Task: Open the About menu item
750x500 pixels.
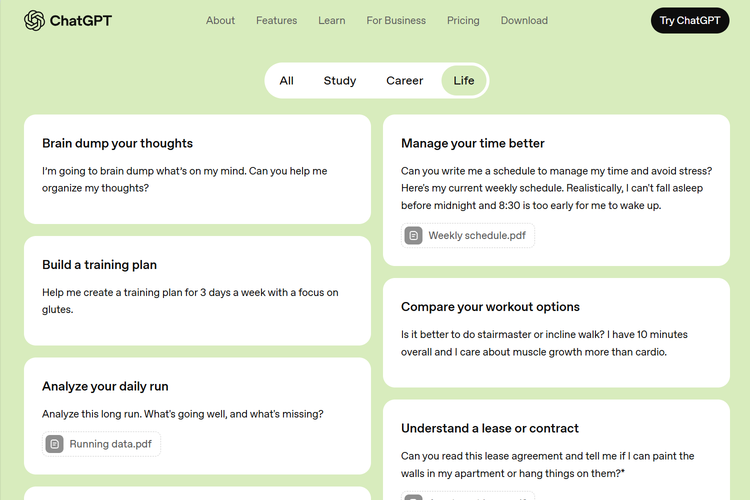Action: point(220,20)
